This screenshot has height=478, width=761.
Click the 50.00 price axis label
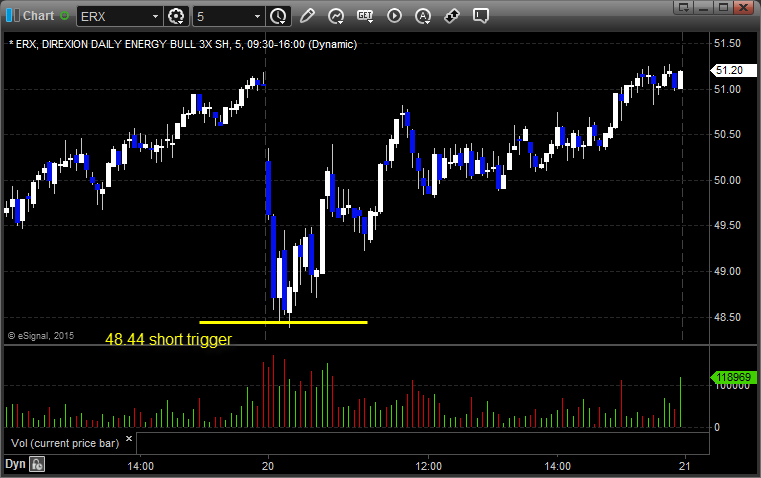tap(727, 180)
